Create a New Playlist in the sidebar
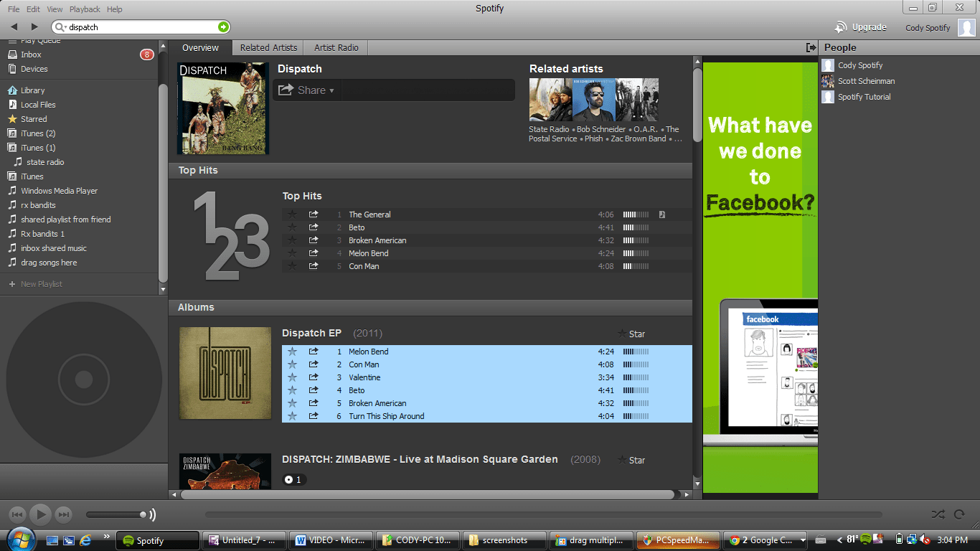980x551 pixels. click(42, 284)
